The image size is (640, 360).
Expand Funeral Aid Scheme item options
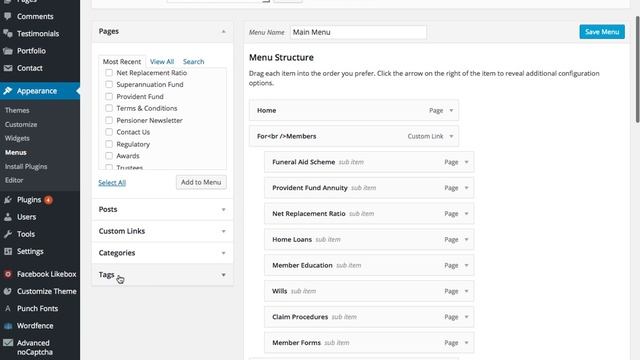click(466, 162)
